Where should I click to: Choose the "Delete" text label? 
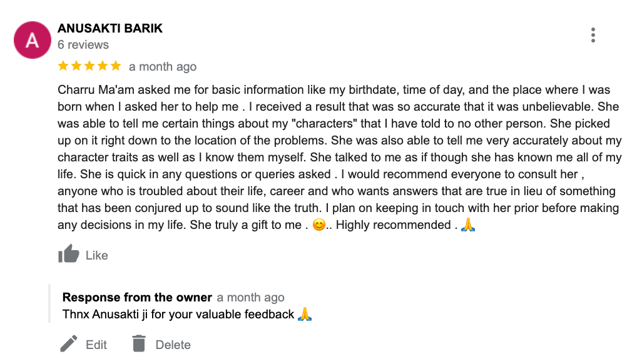[x=173, y=345]
